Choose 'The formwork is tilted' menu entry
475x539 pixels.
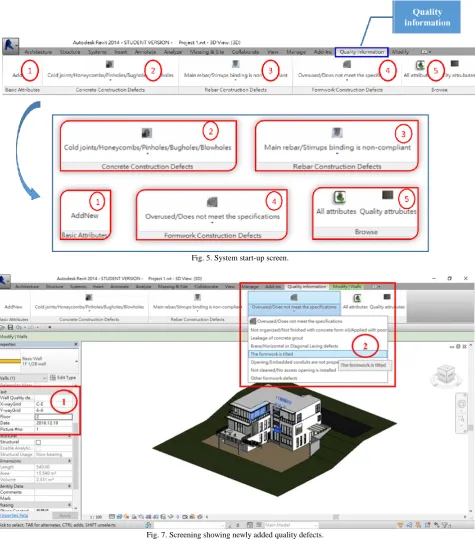(x=318, y=354)
